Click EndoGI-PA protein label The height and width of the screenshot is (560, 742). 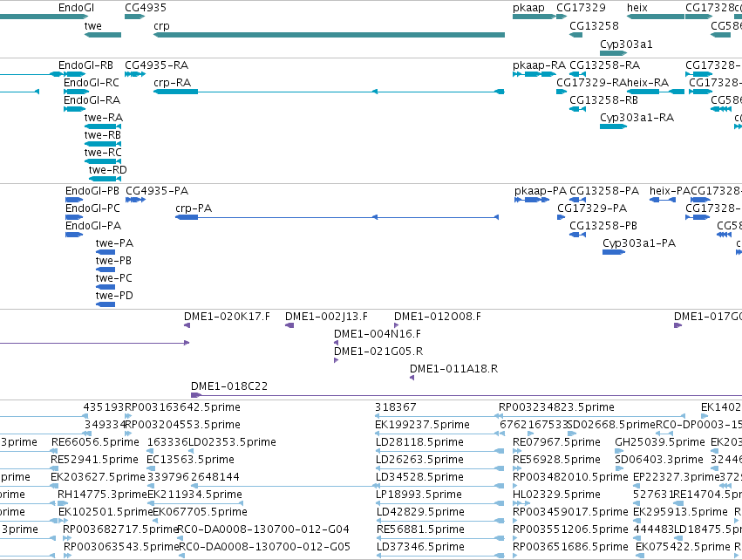pyautogui.click(x=93, y=226)
